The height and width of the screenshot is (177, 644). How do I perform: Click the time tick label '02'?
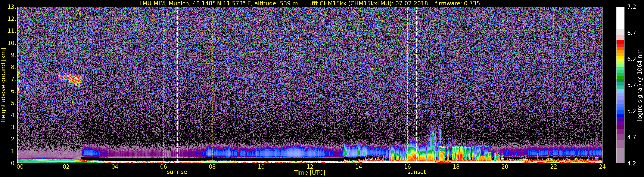[66, 167]
